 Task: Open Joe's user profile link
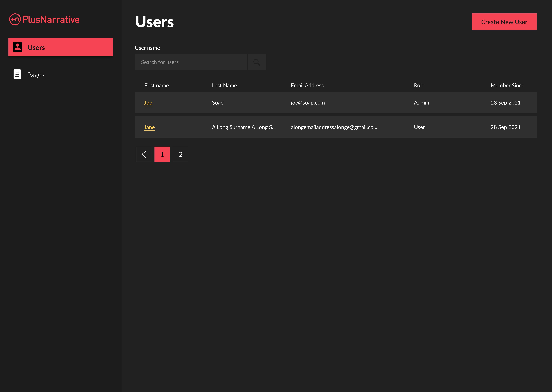[x=148, y=103]
